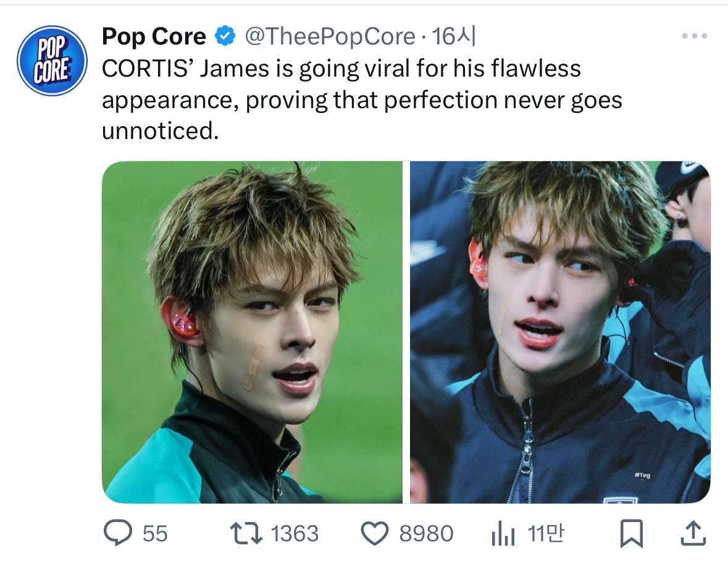Open the three-dot more options menu
This screenshot has width=728, height=569.
[694, 36]
